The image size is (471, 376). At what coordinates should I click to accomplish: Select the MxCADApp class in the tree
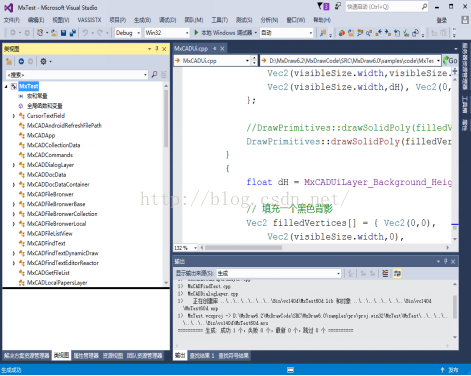pos(41,135)
